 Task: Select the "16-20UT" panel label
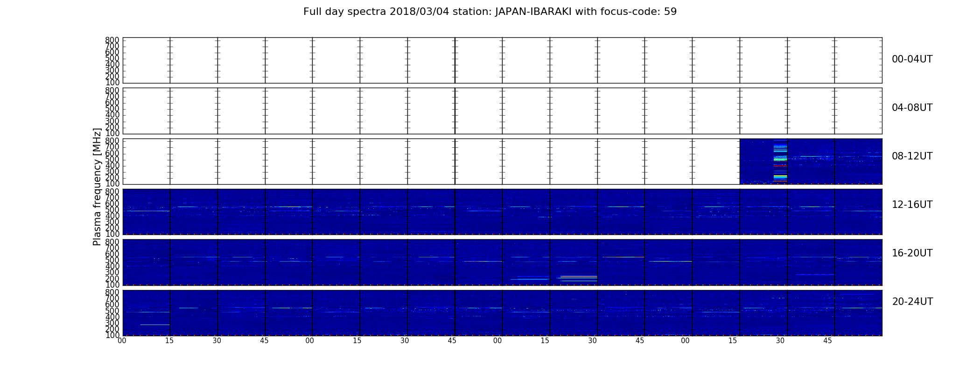click(912, 253)
